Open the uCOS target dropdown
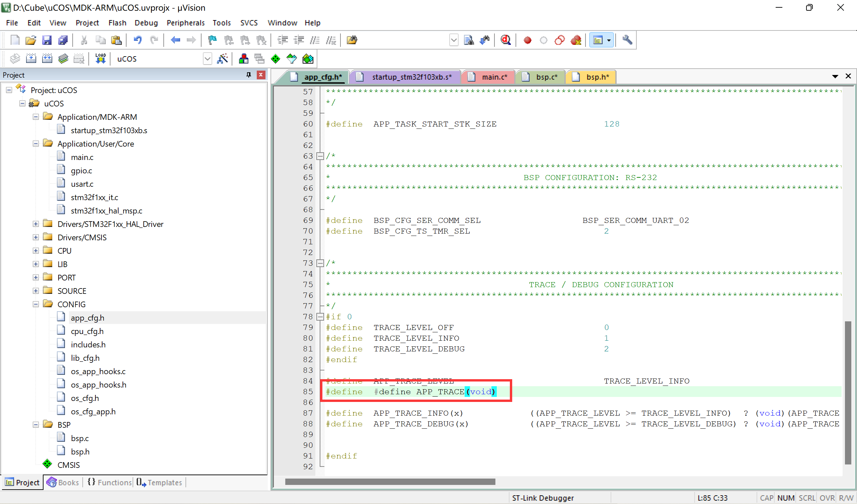The width and height of the screenshot is (857, 504). 207,59
